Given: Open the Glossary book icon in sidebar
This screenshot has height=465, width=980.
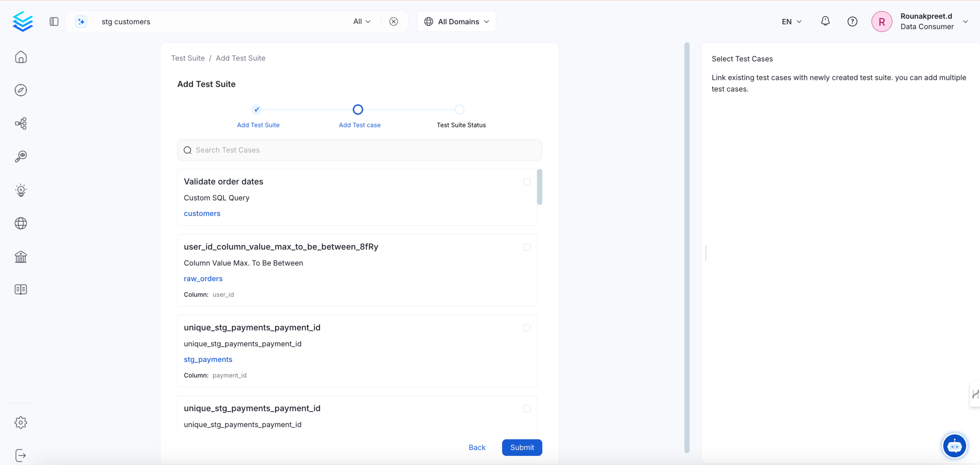Looking at the screenshot, I should click(21, 289).
